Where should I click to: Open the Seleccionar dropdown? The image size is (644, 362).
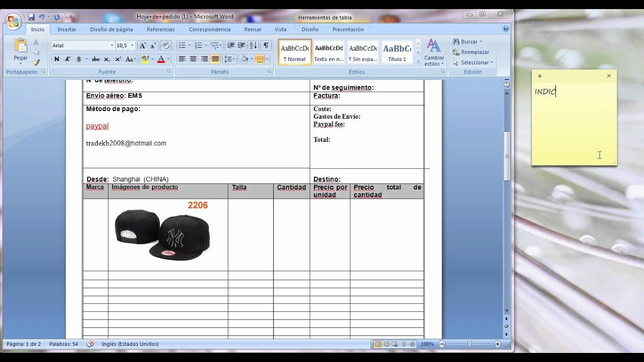coord(473,62)
